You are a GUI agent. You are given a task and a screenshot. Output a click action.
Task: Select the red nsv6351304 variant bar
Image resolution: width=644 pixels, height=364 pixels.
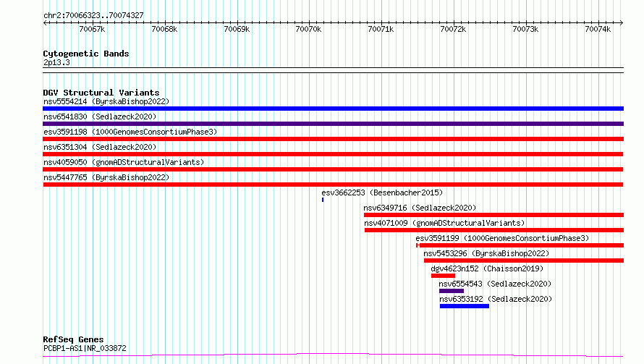pyautogui.click(x=333, y=154)
